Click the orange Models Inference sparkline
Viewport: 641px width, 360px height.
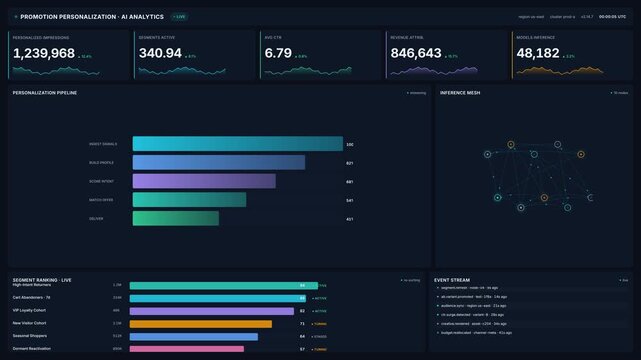(x=560, y=71)
